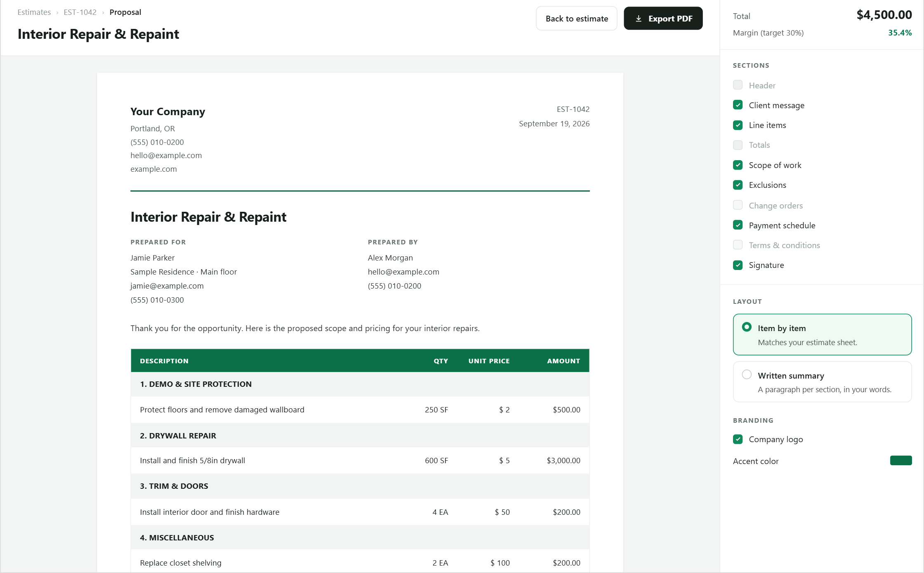Open Estimates breadcrumb link
The image size is (924, 573).
pos(34,12)
